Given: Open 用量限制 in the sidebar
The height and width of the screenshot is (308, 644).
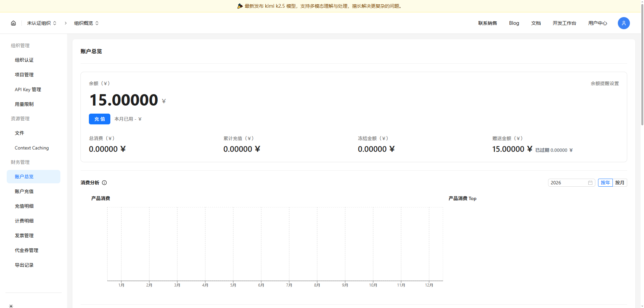Looking at the screenshot, I should (34, 104).
